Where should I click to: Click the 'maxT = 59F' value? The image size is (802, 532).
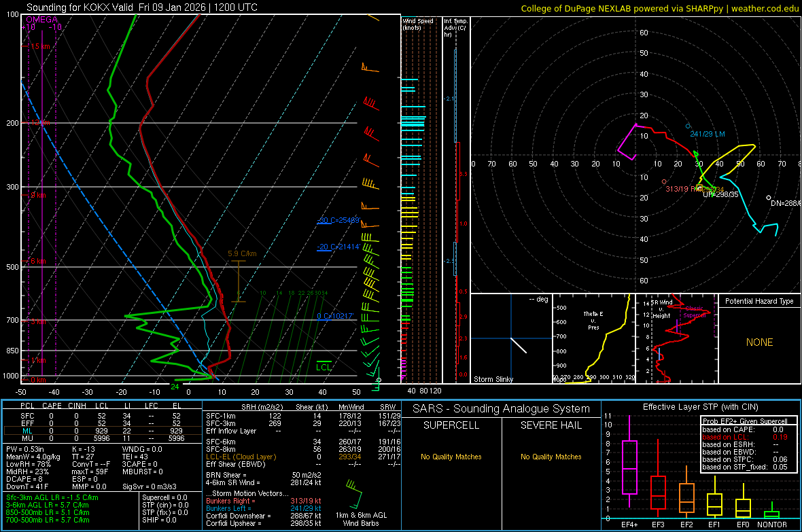(90, 472)
